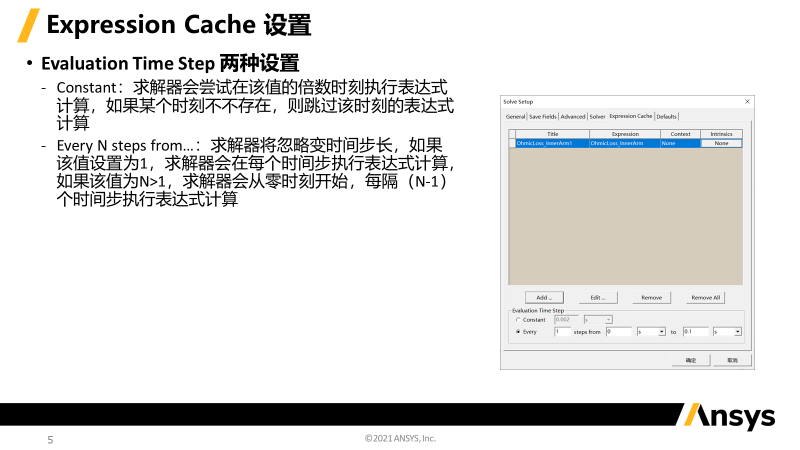This screenshot has height=450, width=800.
Task: Switch to the Advanced tab
Action: [573, 117]
